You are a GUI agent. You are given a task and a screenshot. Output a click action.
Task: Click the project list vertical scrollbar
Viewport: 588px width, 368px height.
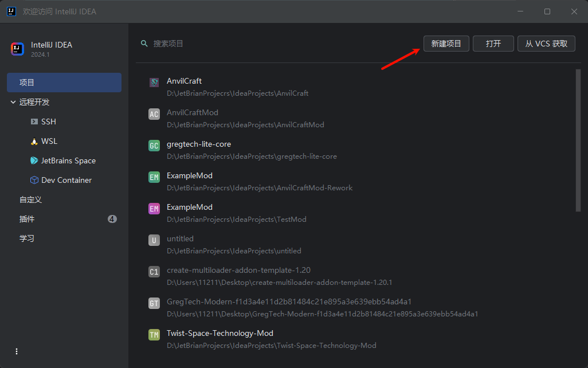pyautogui.click(x=578, y=140)
